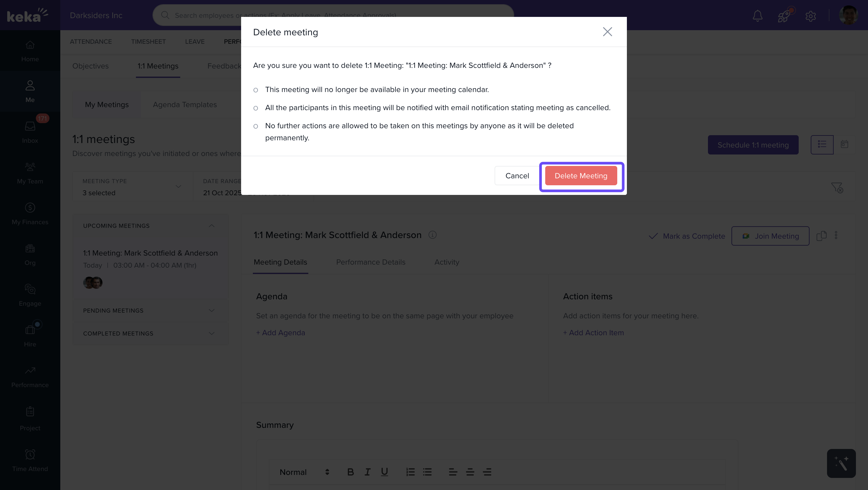This screenshot has height=490, width=868.
Task: Click the notification bell icon
Action: [757, 15]
